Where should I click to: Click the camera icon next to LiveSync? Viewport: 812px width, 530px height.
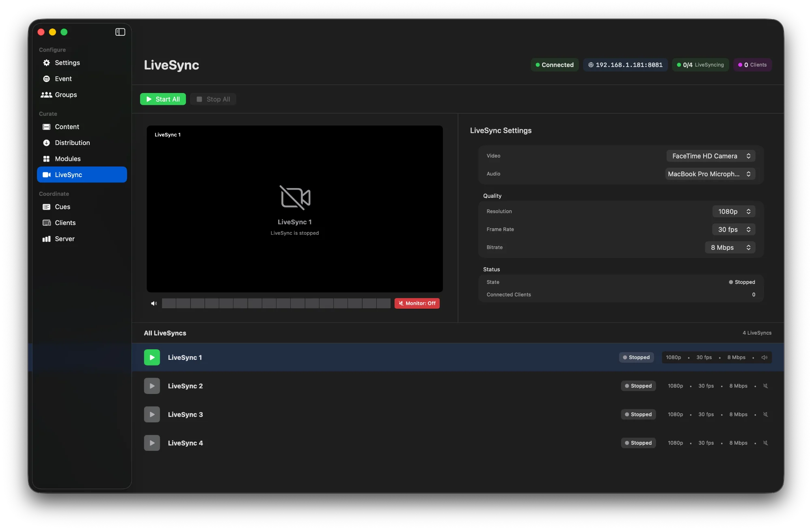pyautogui.click(x=46, y=175)
